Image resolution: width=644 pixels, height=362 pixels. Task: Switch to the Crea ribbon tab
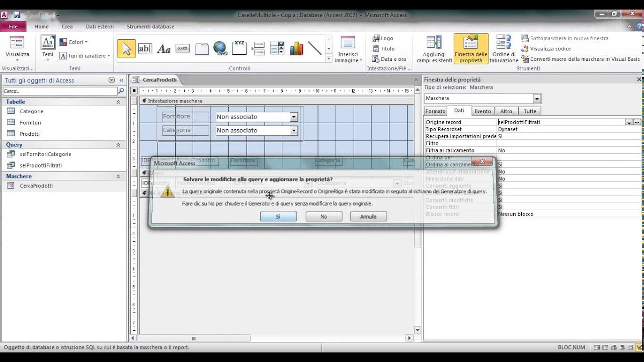click(x=67, y=27)
